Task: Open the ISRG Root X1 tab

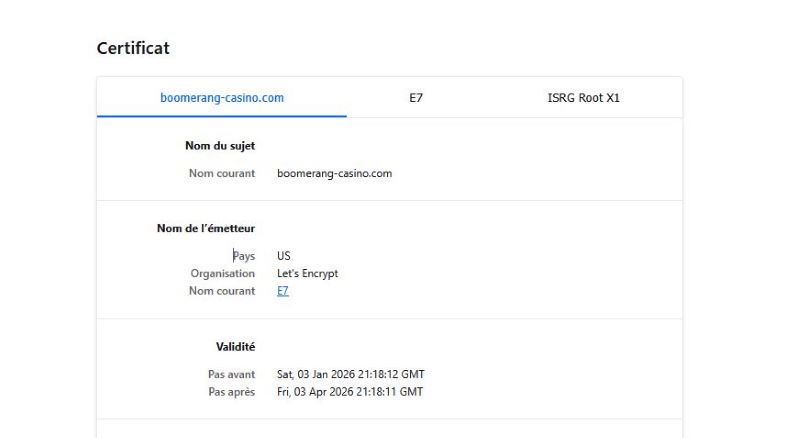Action: point(583,98)
